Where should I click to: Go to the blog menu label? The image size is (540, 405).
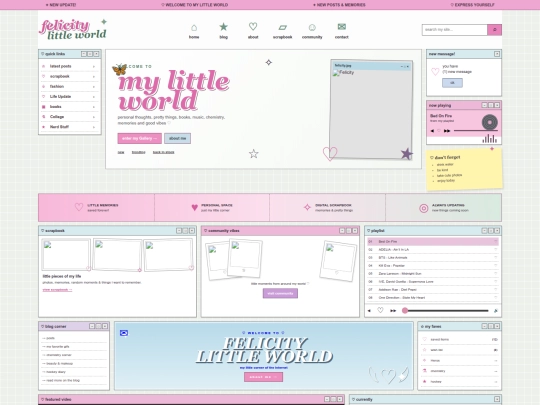point(224,37)
